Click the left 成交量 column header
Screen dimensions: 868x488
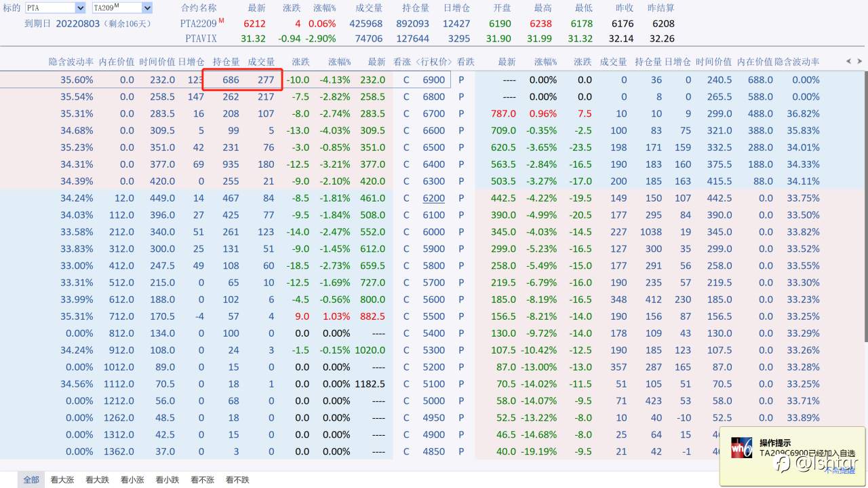(x=261, y=62)
